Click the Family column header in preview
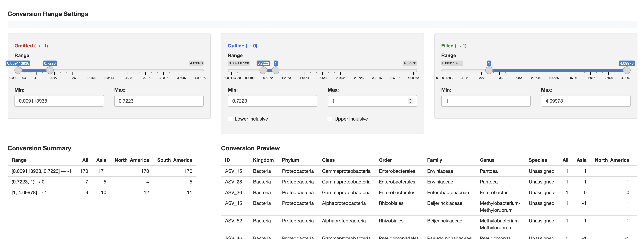 click(x=434, y=160)
